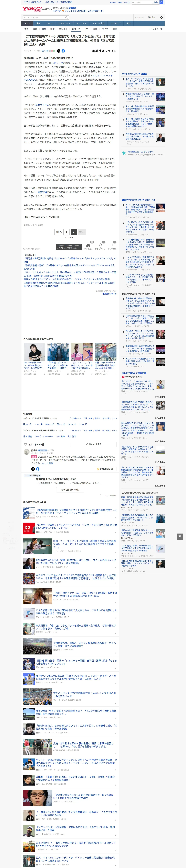The height and width of the screenshot is (868, 186).
Task: Open the settings gear icon
Action: 161,17
